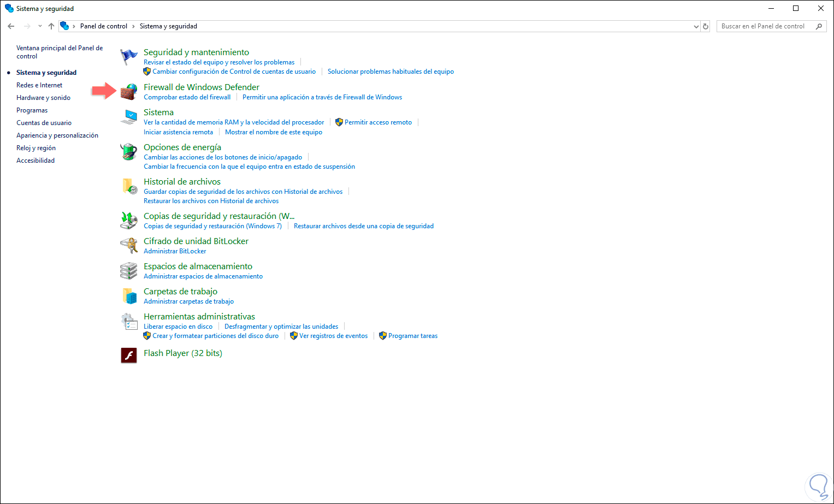Viewport: 834px width, 504px height.
Task: Go to Reloj y región category
Action: pyautogui.click(x=36, y=148)
